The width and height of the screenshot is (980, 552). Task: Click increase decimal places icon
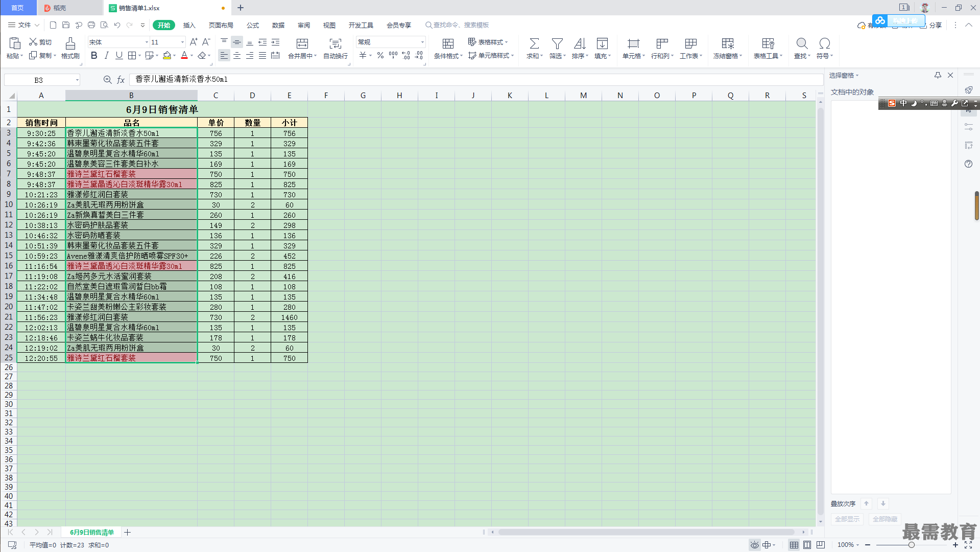(x=406, y=55)
